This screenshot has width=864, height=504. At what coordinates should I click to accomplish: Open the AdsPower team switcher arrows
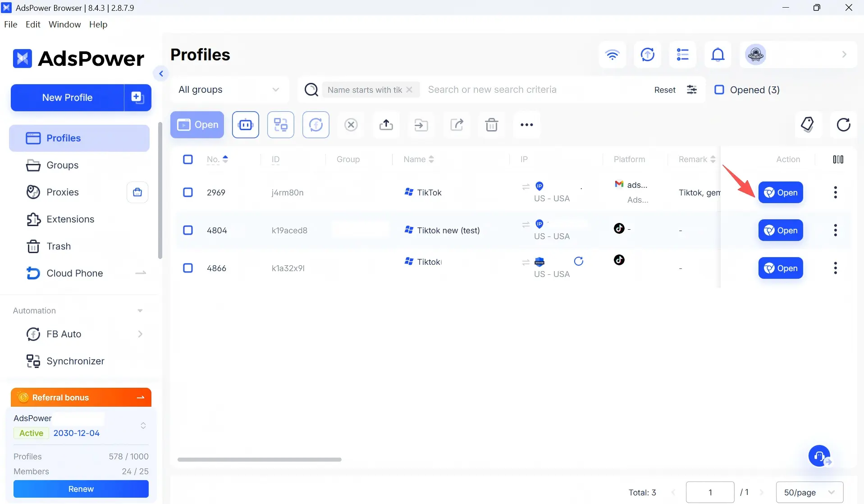tap(143, 426)
